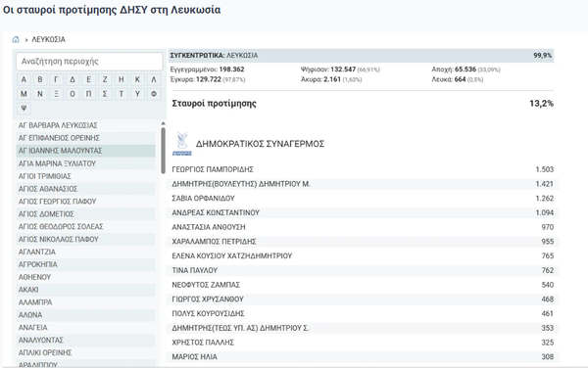Filter areas by letter Ψ
This screenshot has width=588, height=368.
coord(24,109)
